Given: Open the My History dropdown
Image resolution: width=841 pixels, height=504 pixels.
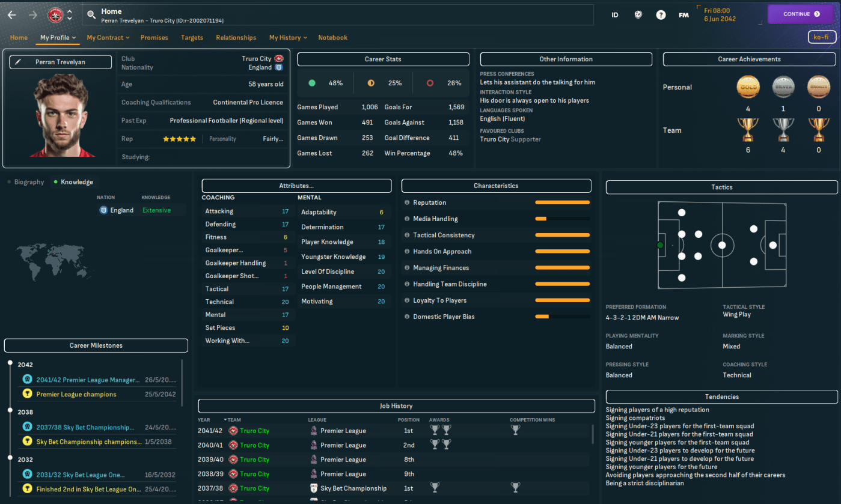Looking at the screenshot, I should tap(288, 38).
